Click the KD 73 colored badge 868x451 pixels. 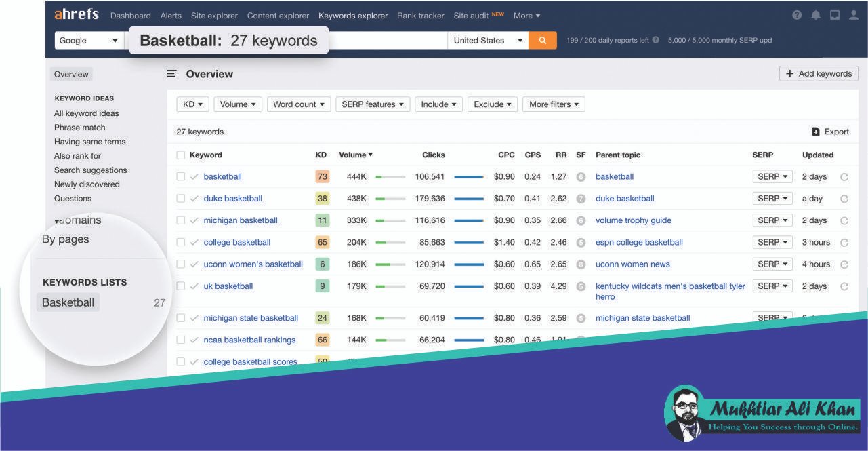322,177
